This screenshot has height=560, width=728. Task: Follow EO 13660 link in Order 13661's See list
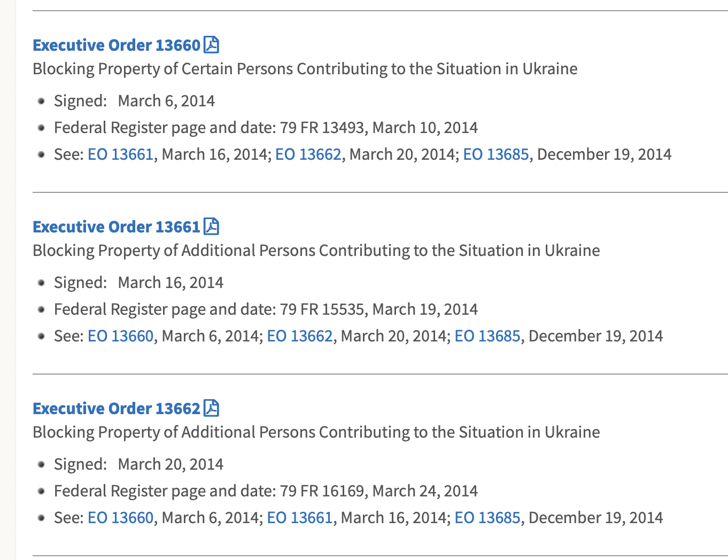pos(121,336)
